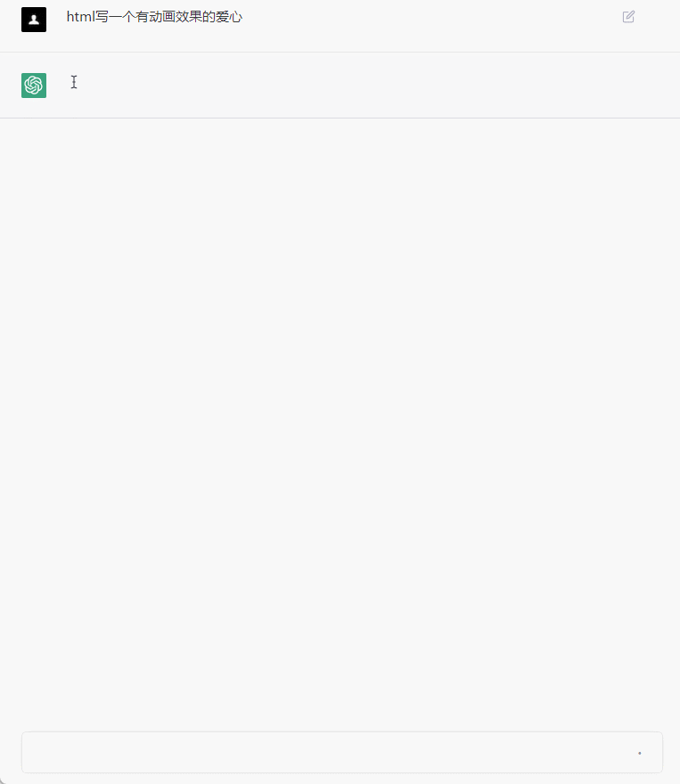Click the user prompt text about 爱心

point(154,17)
